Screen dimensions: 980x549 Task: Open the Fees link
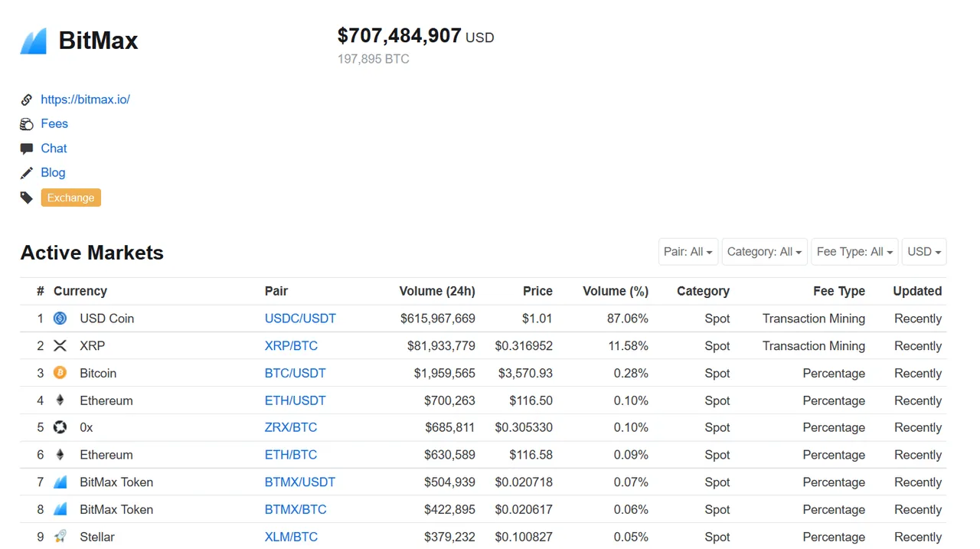tap(54, 124)
